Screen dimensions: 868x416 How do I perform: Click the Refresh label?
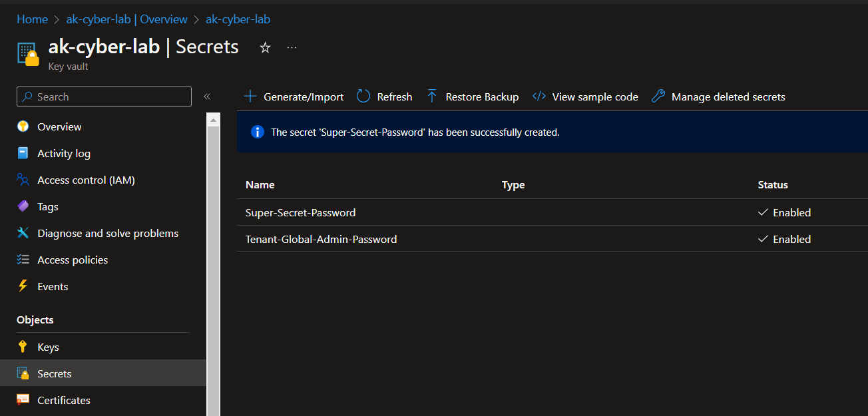[395, 97]
